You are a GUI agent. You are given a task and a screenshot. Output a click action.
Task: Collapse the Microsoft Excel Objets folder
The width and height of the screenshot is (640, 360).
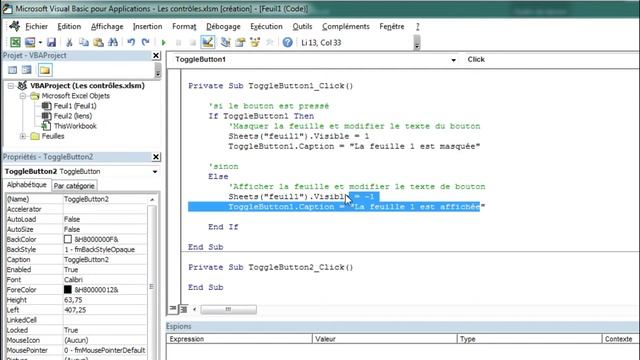tap(23, 96)
